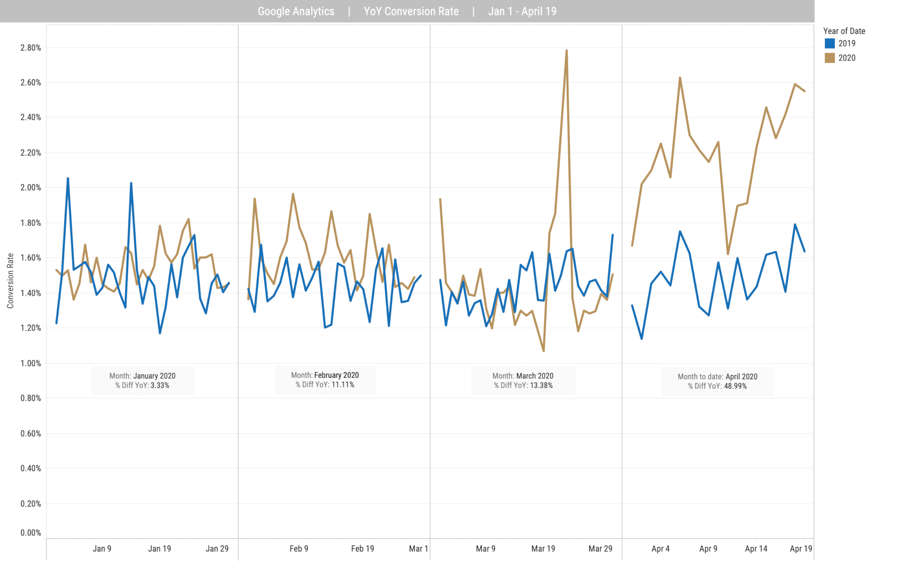Click the 'Jan 19' x-axis label

(160, 549)
